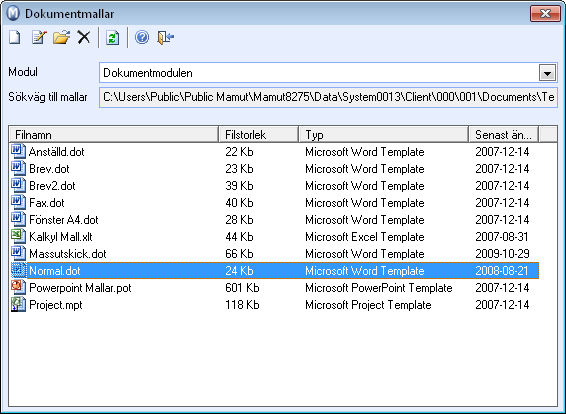566x414 pixels.
Task: Close the Dokumentmallar window
Action: tap(545, 13)
